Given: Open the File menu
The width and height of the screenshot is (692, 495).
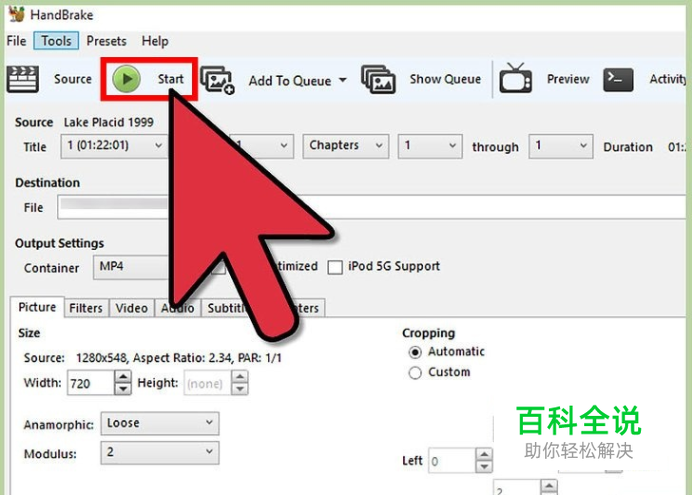Looking at the screenshot, I should (x=16, y=41).
